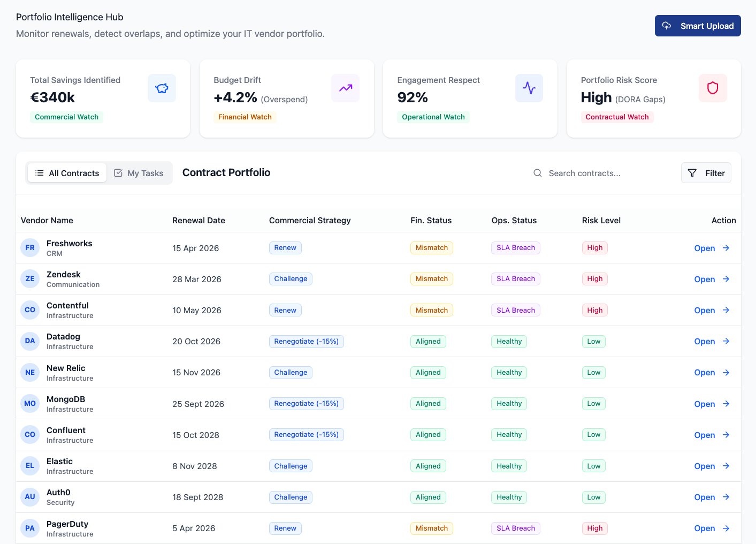Click the cloud icon on Smart Upload
756x544 pixels.
[x=666, y=26]
